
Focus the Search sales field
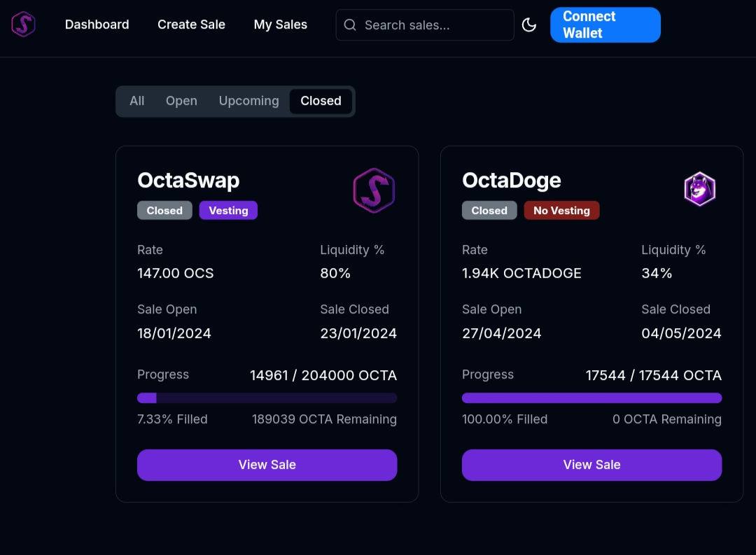tap(425, 25)
